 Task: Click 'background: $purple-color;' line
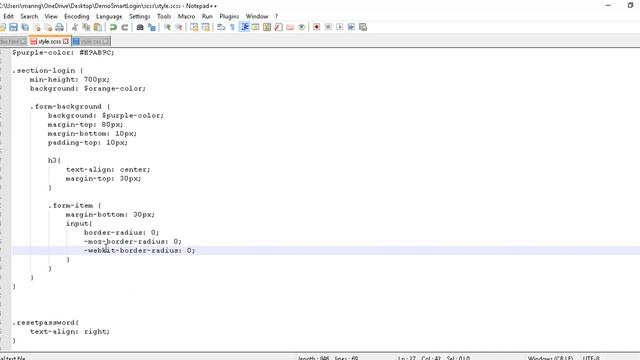106,116
